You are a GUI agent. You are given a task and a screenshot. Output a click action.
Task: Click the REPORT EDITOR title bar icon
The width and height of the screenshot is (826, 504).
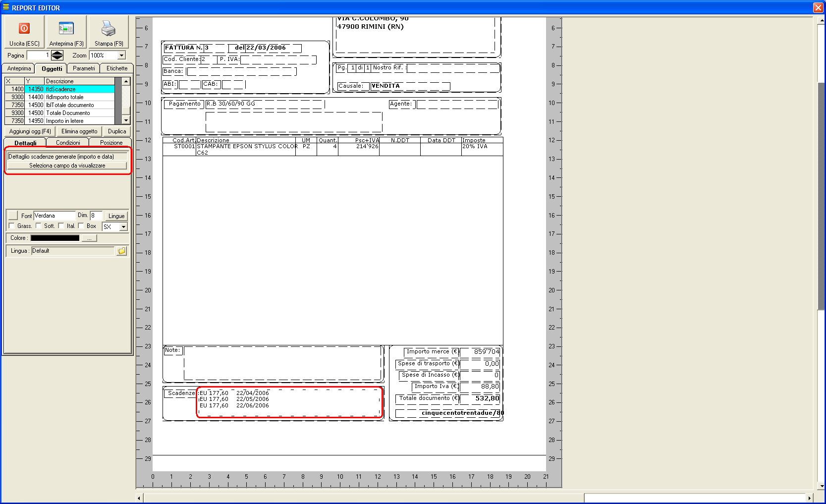(x=5, y=7)
